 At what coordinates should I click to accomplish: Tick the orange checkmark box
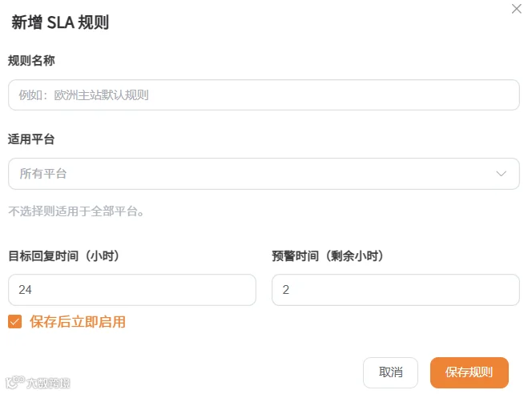click(x=15, y=321)
